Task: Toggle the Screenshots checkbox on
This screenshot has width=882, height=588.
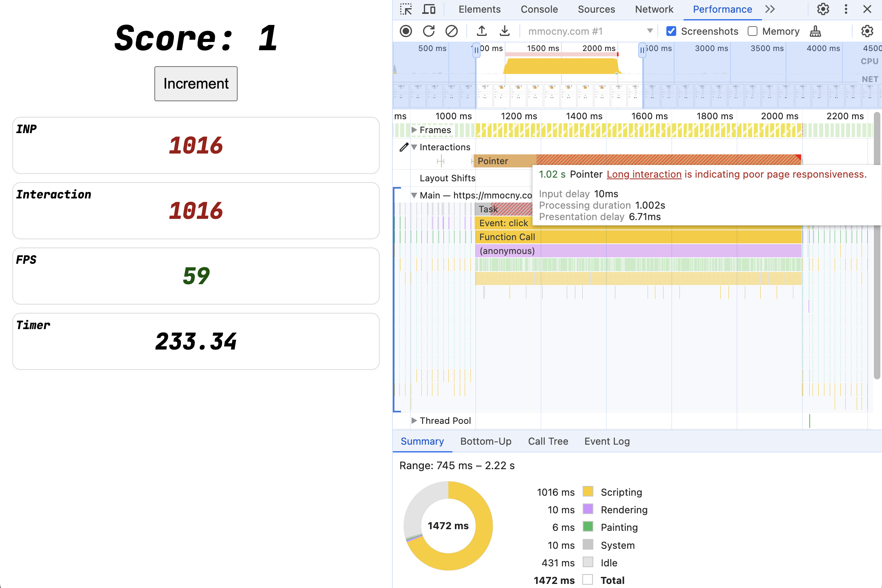Action: (672, 30)
